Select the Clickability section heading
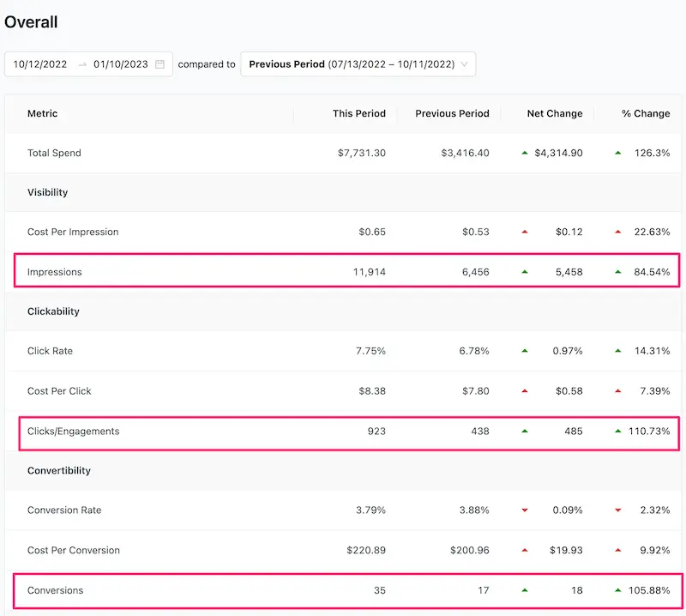The width and height of the screenshot is (686, 616). point(53,311)
